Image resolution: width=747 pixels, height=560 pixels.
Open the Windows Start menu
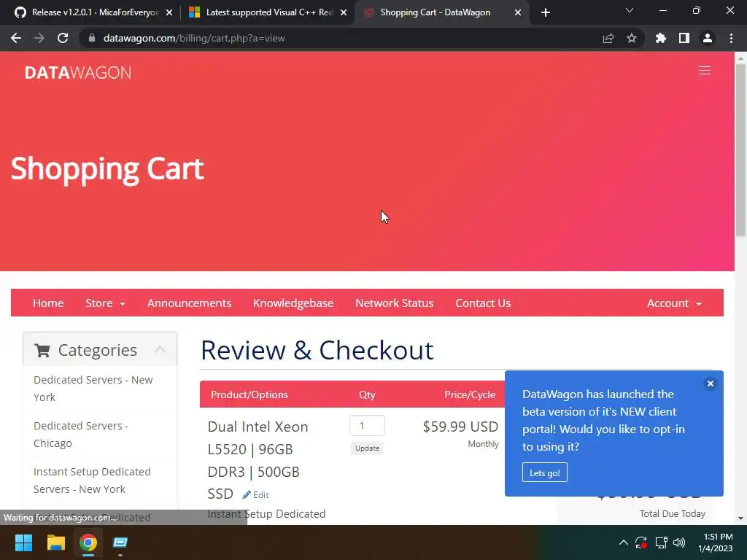click(23, 542)
